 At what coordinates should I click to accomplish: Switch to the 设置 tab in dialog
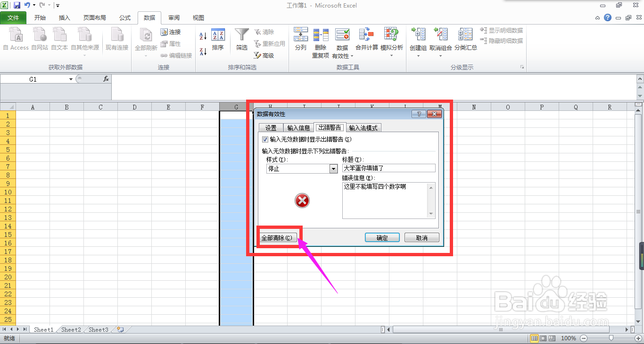[270, 127]
